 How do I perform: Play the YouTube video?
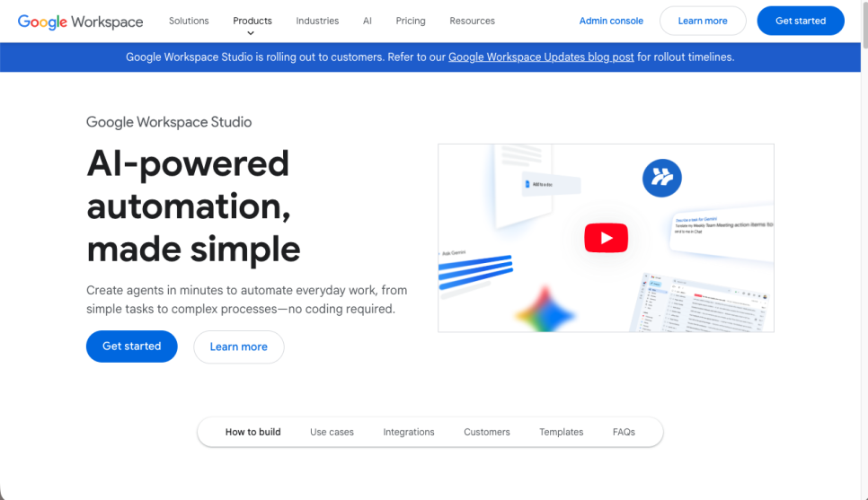click(x=607, y=238)
